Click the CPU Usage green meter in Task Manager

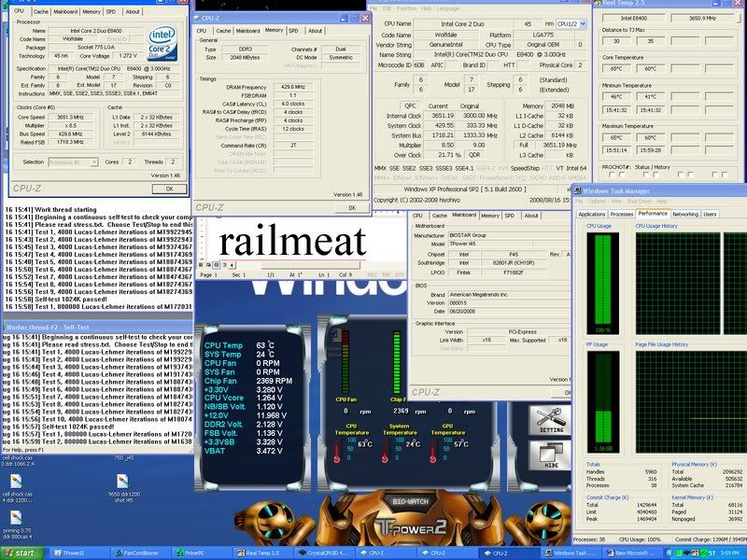602,283
